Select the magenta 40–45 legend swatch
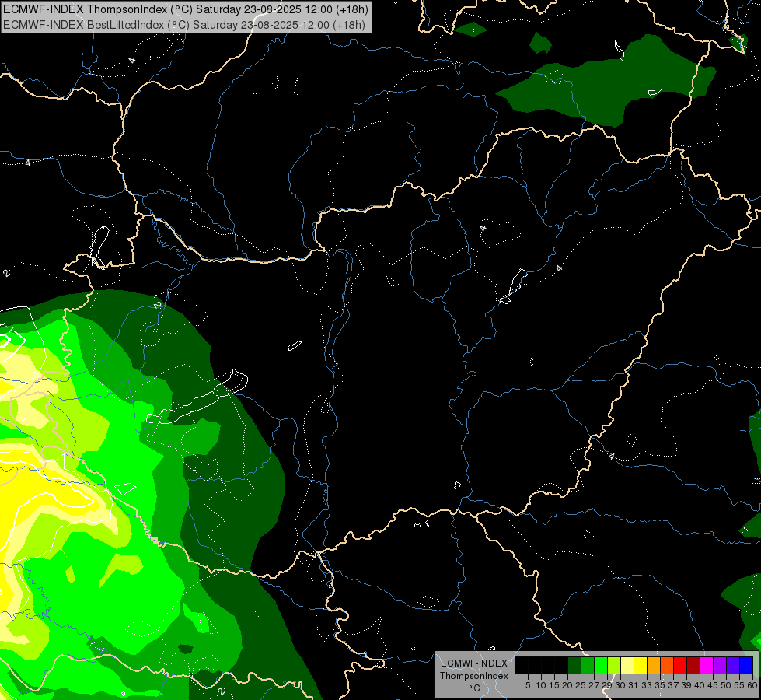761x700 pixels. 707,665
